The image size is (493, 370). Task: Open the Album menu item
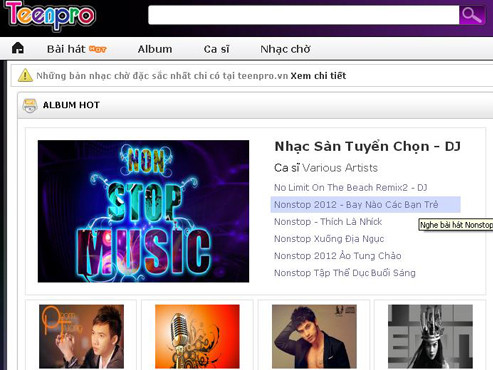[155, 49]
